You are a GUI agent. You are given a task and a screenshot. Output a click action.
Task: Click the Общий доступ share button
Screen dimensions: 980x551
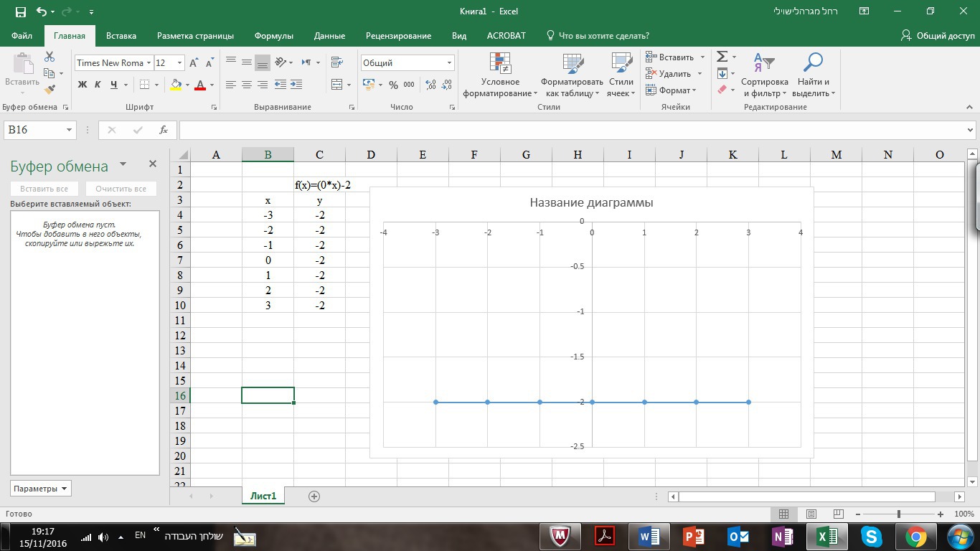click(938, 36)
